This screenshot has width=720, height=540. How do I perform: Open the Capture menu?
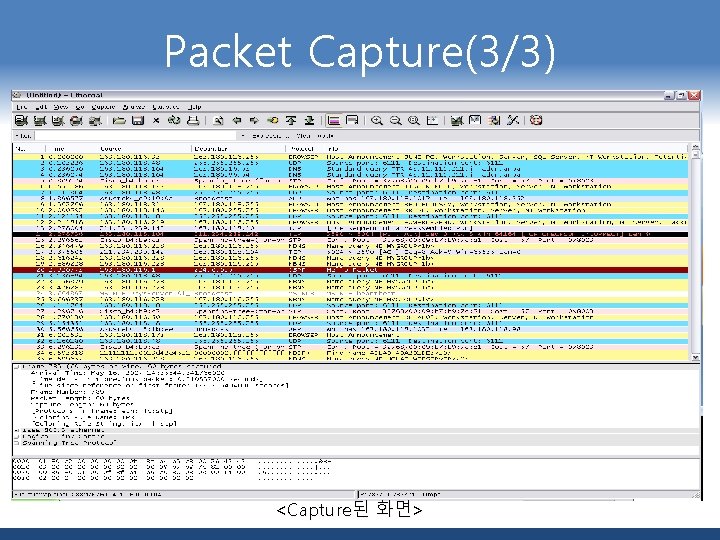[x=103, y=107]
